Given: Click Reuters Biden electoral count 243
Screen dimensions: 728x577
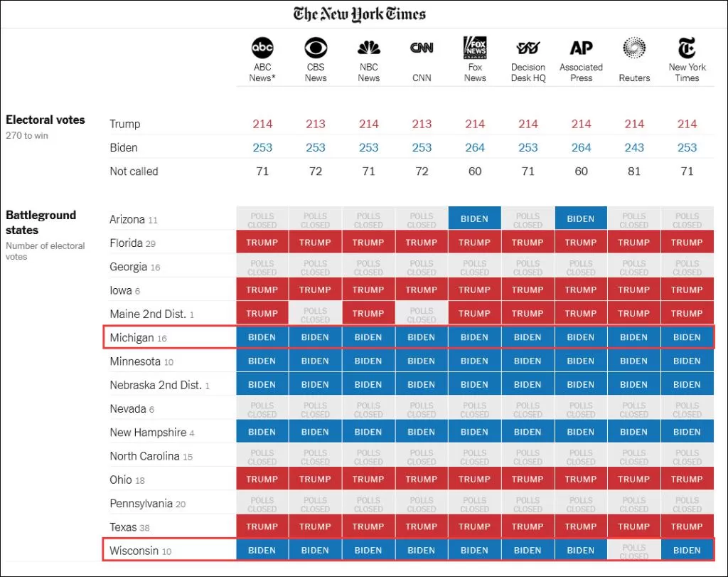Looking at the screenshot, I should click(634, 147).
